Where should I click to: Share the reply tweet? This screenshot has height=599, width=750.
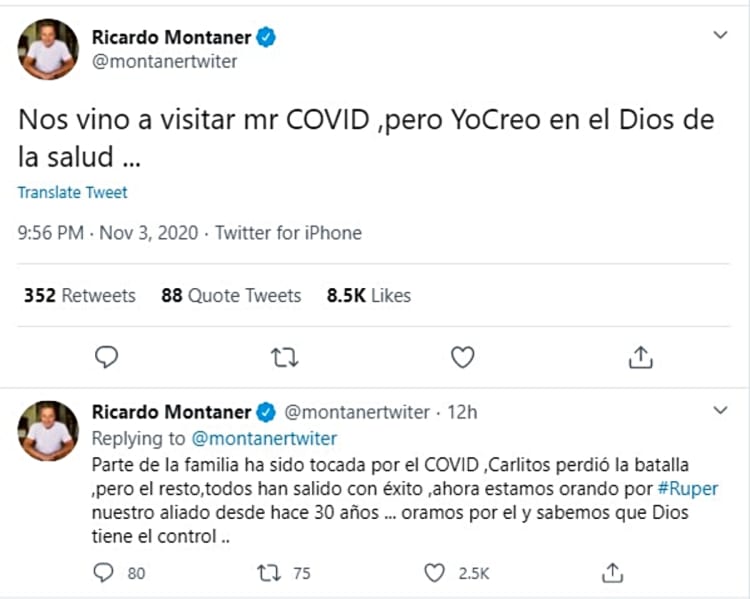(x=614, y=573)
